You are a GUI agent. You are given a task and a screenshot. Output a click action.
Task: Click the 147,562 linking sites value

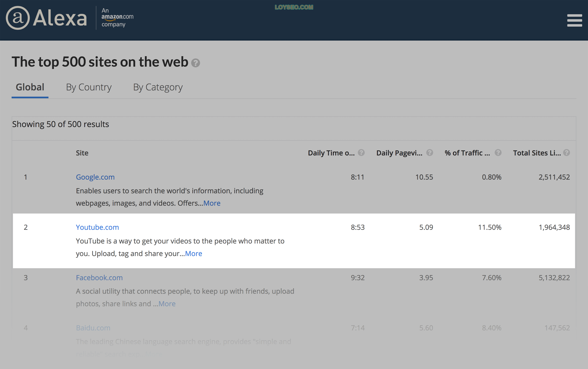click(x=557, y=328)
